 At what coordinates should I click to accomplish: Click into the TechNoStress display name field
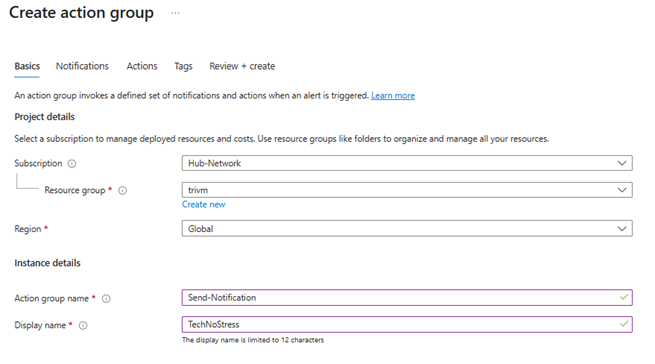(407, 324)
